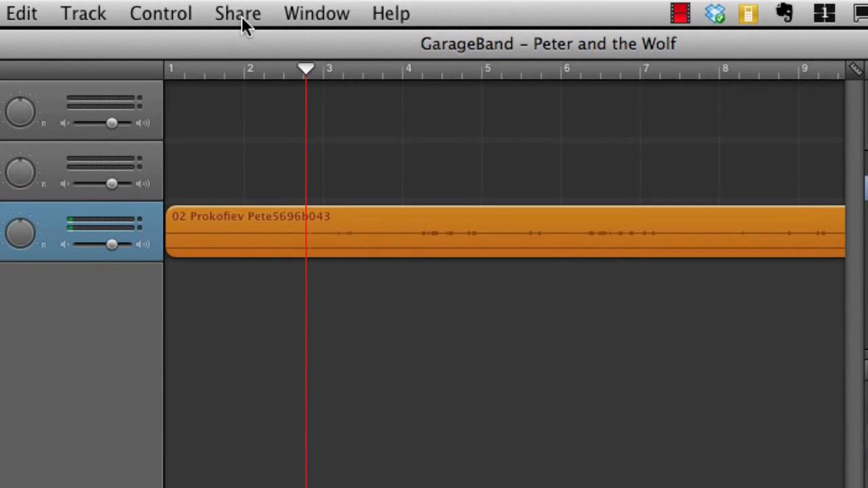Open the Dropbox menu bar icon
Image resolution: width=868 pixels, height=488 pixels.
click(715, 13)
